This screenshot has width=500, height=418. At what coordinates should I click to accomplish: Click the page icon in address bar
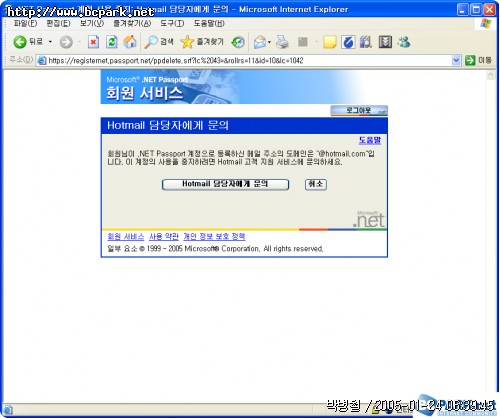(41, 61)
